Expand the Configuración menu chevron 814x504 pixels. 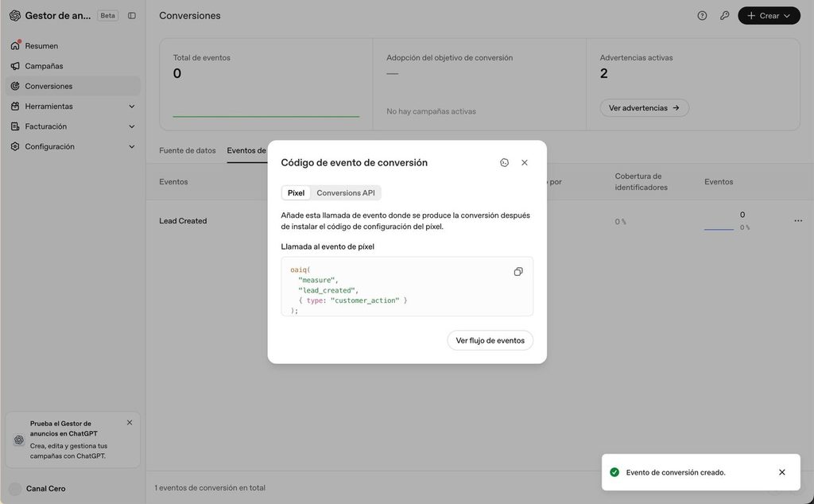click(x=132, y=147)
